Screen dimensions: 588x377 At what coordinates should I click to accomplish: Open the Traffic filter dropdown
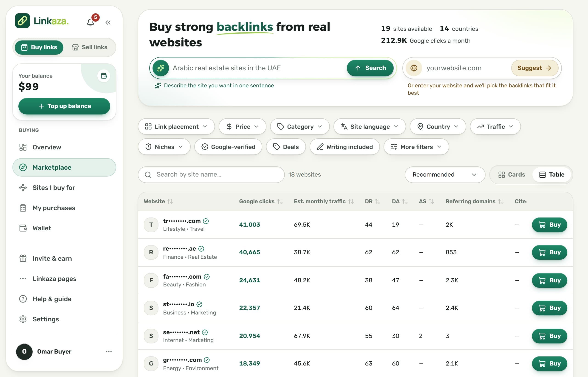pos(495,127)
